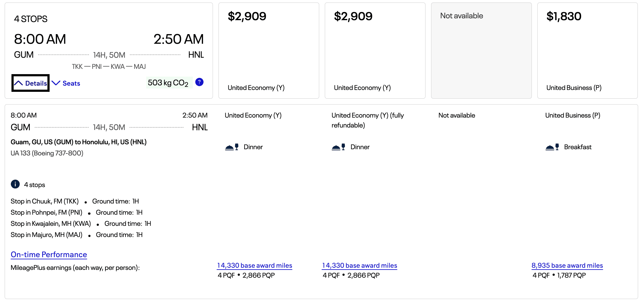644x304 pixels.
Task: Choose the second $2,909 United Economy fare card
Action: pyautogui.click(x=375, y=51)
